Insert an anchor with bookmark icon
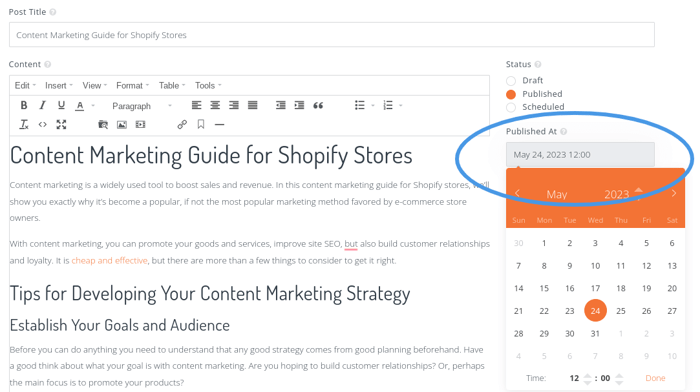Screen dimensions: 700x392 tap(201, 124)
